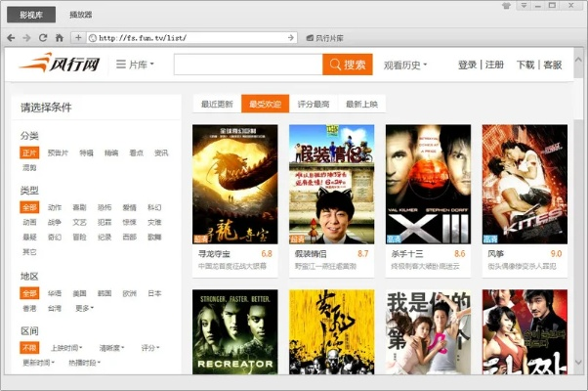Select the 美国 region filter
Image resolution: width=588 pixels, height=391 pixels.
pos(79,293)
